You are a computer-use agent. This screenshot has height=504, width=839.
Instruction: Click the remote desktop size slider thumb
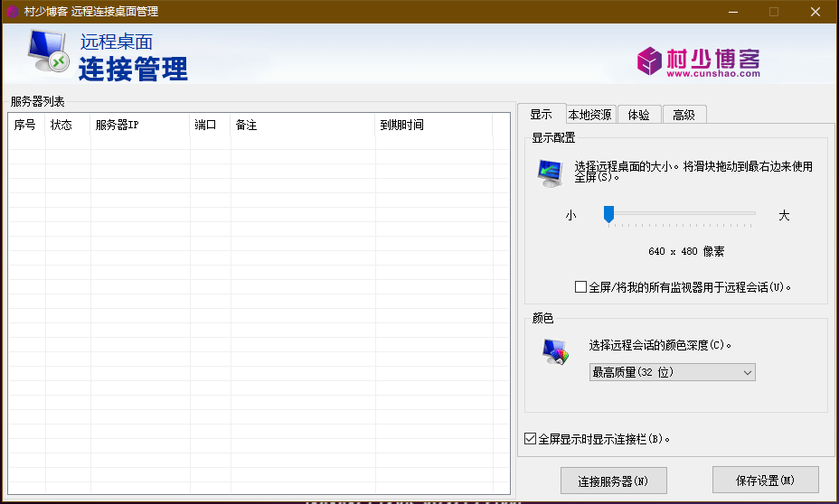coord(608,214)
